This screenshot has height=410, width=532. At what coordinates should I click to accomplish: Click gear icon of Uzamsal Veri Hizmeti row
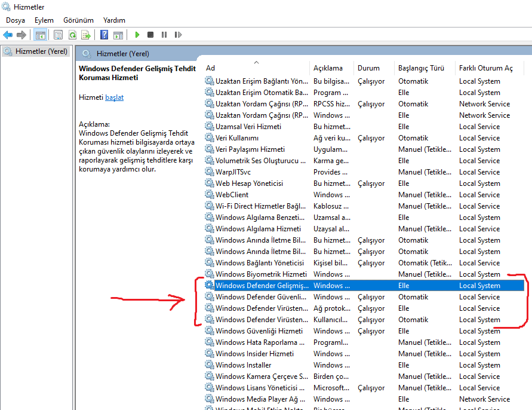(x=210, y=126)
